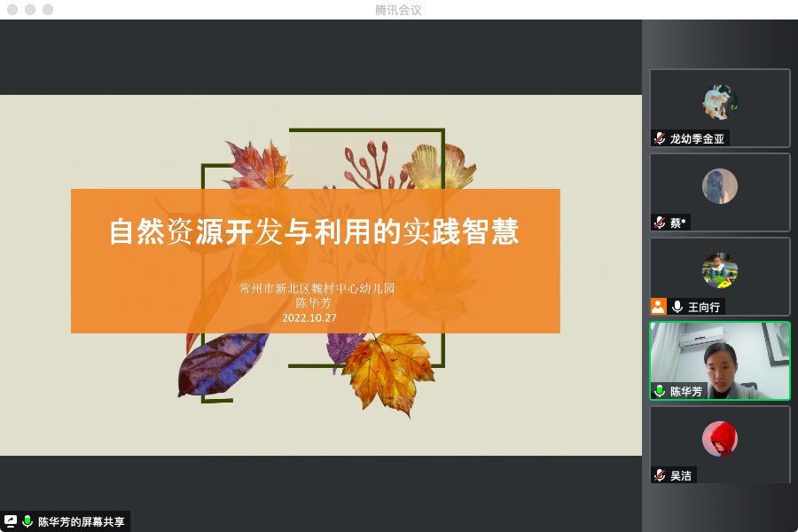Click the 陈华芳的屏幕共享 status text
Image resolution: width=798 pixels, height=532 pixels.
tap(81, 522)
